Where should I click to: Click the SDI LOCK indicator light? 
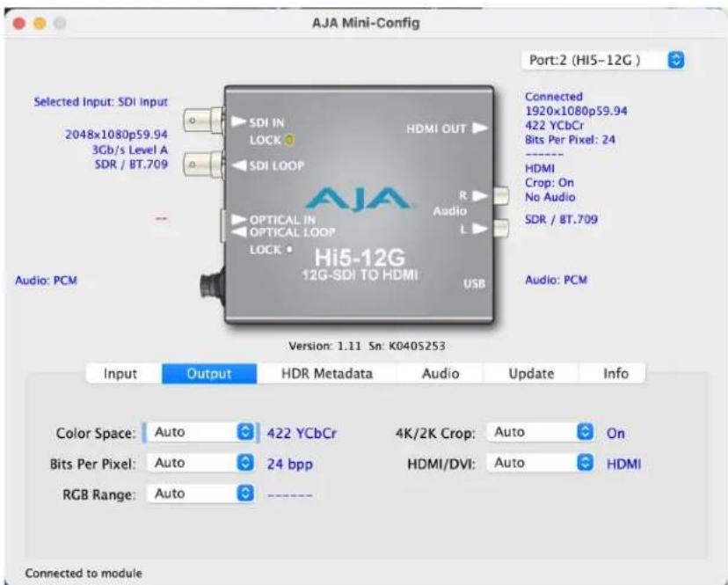pyautogui.click(x=288, y=139)
